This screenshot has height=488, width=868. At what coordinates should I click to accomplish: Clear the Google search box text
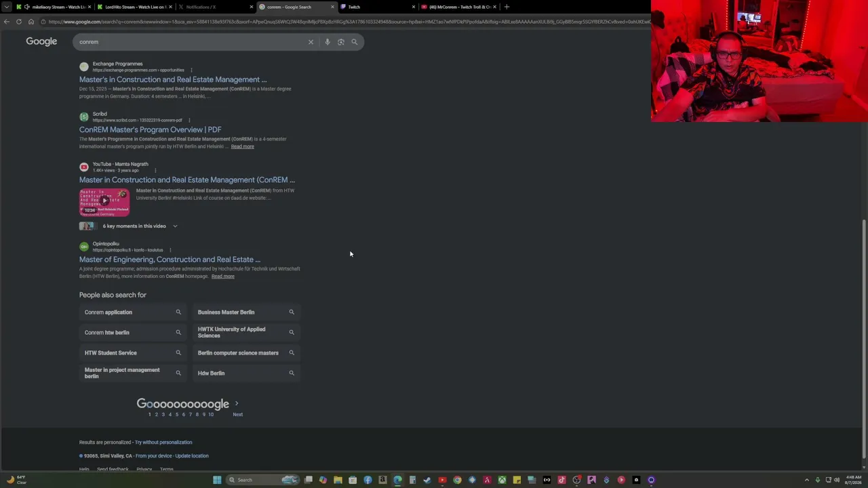click(x=311, y=42)
